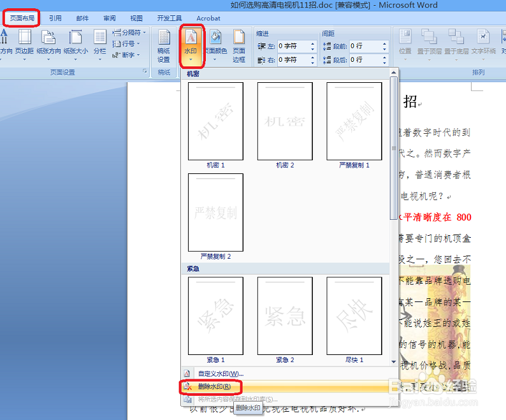Click the 紧急 gallery section header
The height and width of the screenshot is (420, 506).
pyautogui.click(x=286, y=268)
